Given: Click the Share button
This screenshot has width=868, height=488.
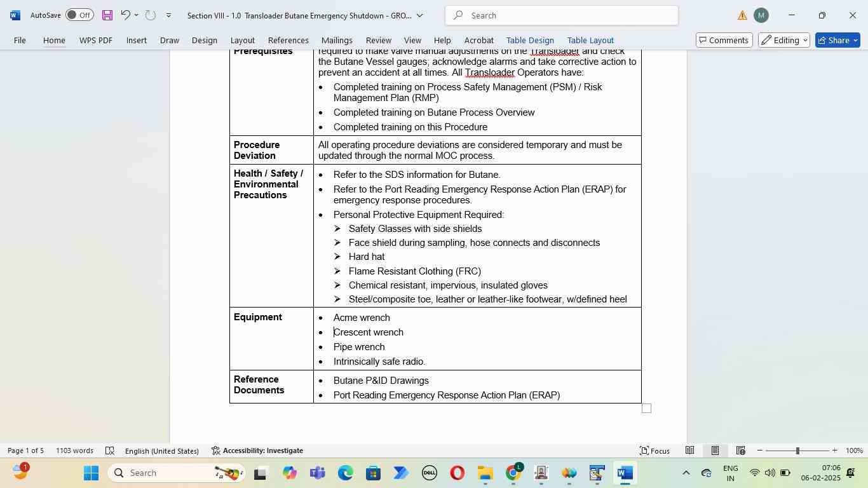Looking at the screenshot, I should click(837, 40).
